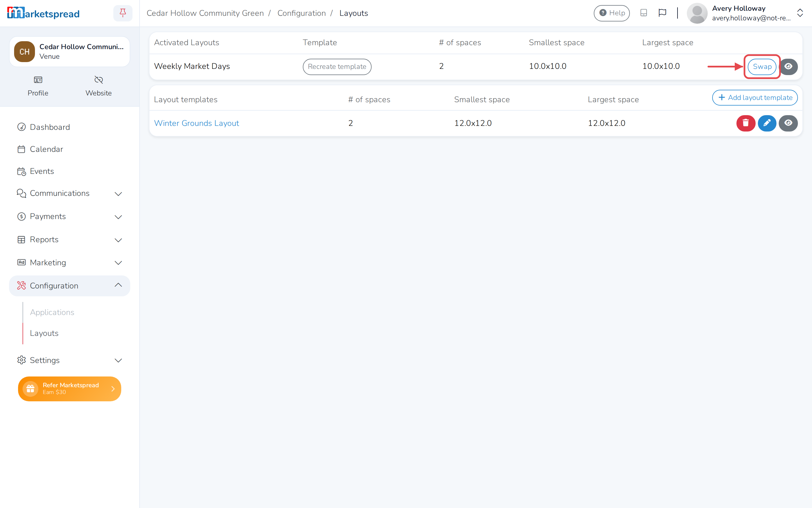Open the Marketspread logo home

(43, 13)
